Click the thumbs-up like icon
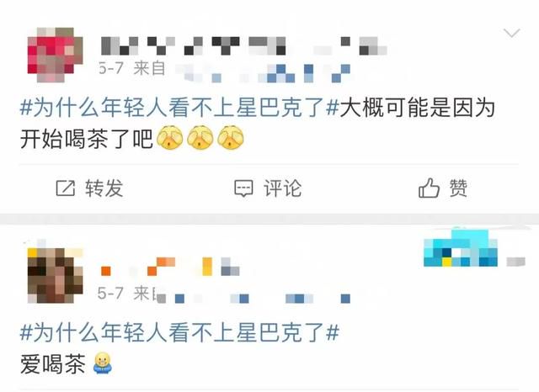Viewport: 539px width, 392px height. (429, 188)
